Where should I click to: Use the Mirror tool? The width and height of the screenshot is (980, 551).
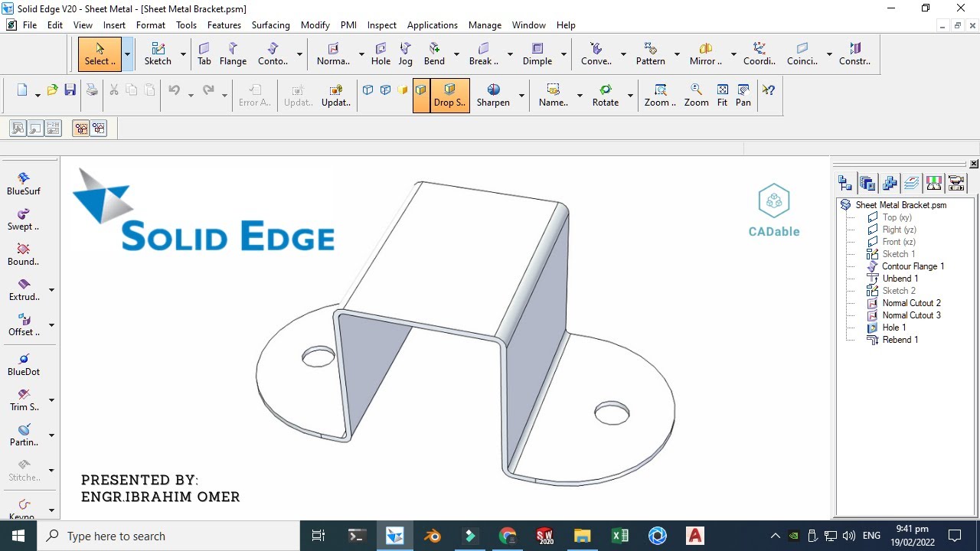706,54
